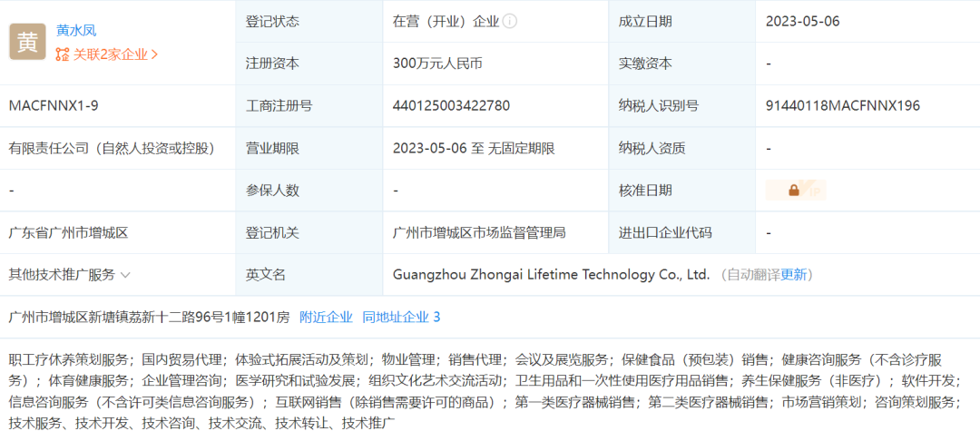This screenshot has width=980, height=441.
Task: Click English name Guangzhou Zhongai Lifetime Technology
Action: point(552,275)
